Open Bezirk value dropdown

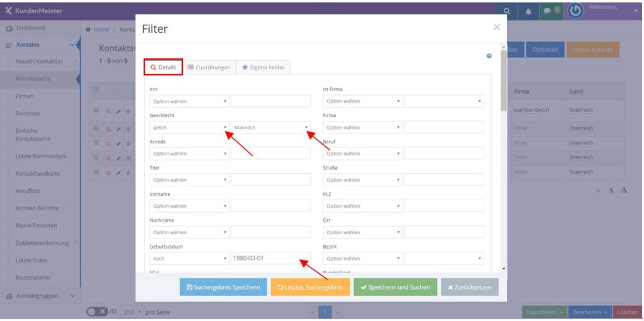pyautogui.click(x=444, y=259)
